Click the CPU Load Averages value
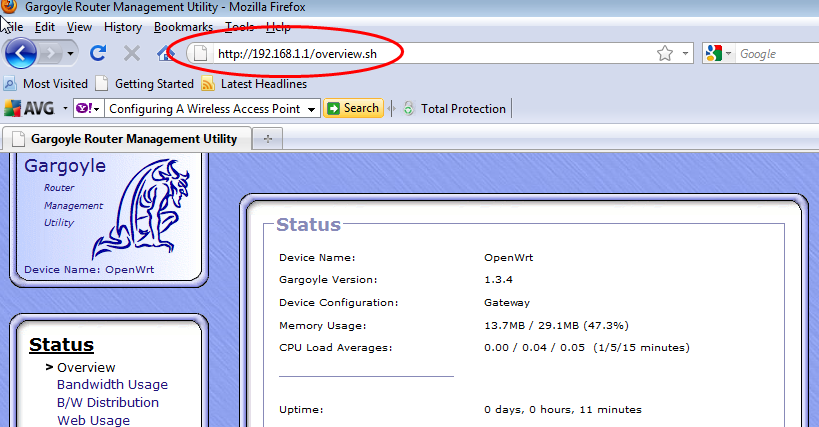 tap(587, 348)
